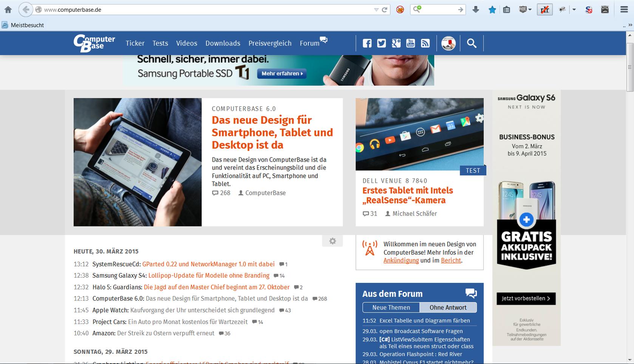Open the downloads arrow icon
The height and width of the screenshot is (364, 634).
coord(476,10)
